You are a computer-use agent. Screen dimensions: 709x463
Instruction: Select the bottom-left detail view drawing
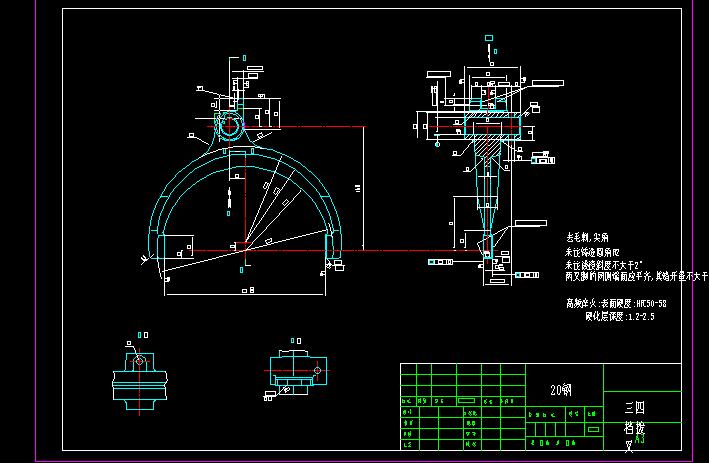coord(140,381)
